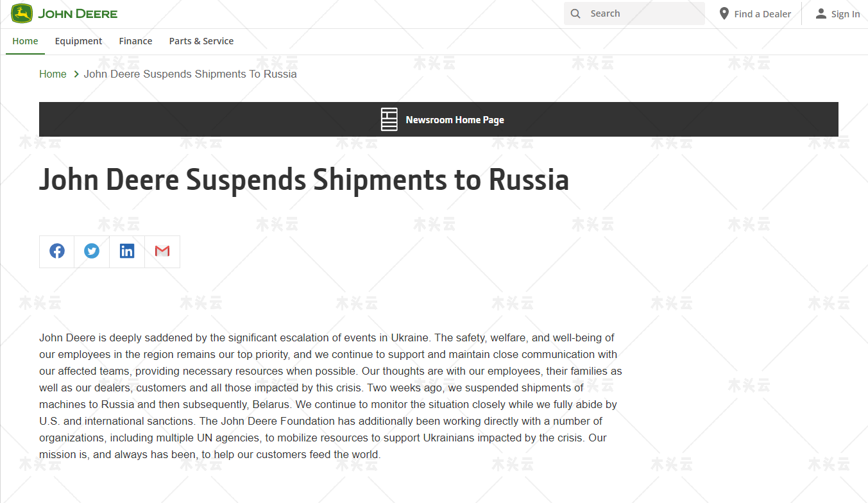This screenshot has height=503, width=868.
Task: Click the Sign In person icon
Action: (821, 13)
